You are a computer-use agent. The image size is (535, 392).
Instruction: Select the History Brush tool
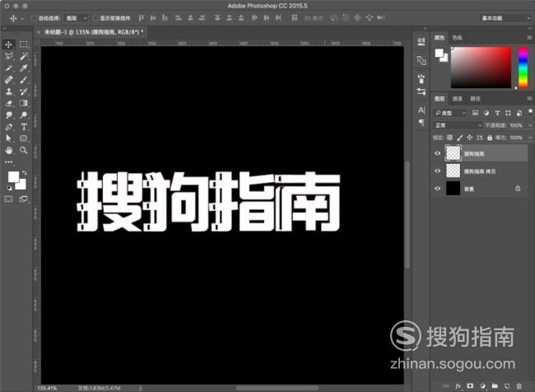point(24,91)
